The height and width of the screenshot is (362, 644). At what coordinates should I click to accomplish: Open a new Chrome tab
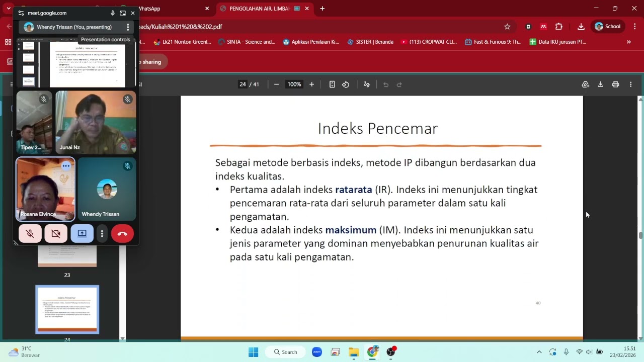click(x=322, y=9)
